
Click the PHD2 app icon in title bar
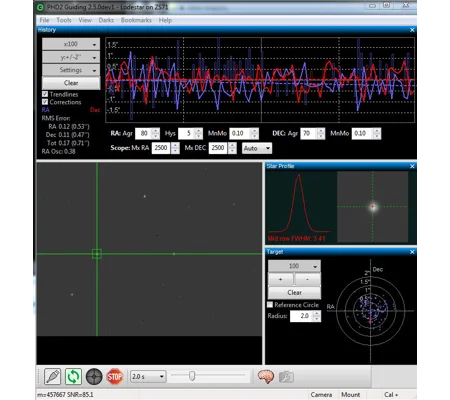click(41, 7)
